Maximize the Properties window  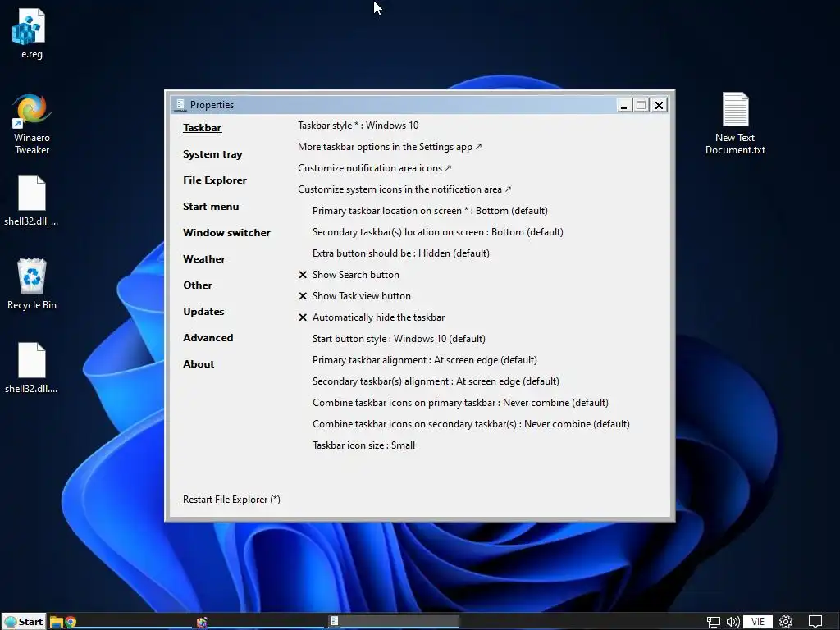641,105
